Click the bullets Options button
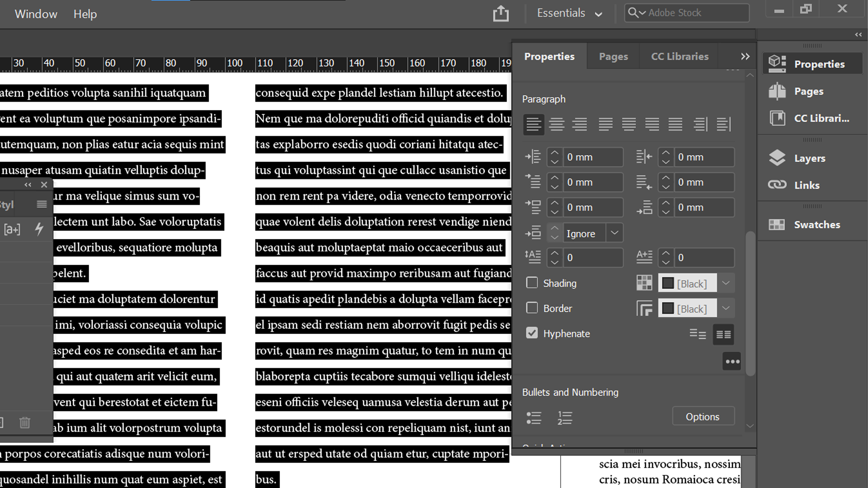Image resolution: width=868 pixels, height=488 pixels. pyautogui.click(x=703, y=417)
